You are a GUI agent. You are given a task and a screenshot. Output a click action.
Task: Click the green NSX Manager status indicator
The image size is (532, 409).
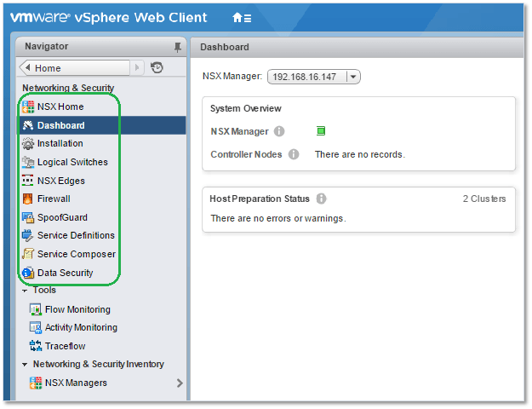(x=321, y=130)
